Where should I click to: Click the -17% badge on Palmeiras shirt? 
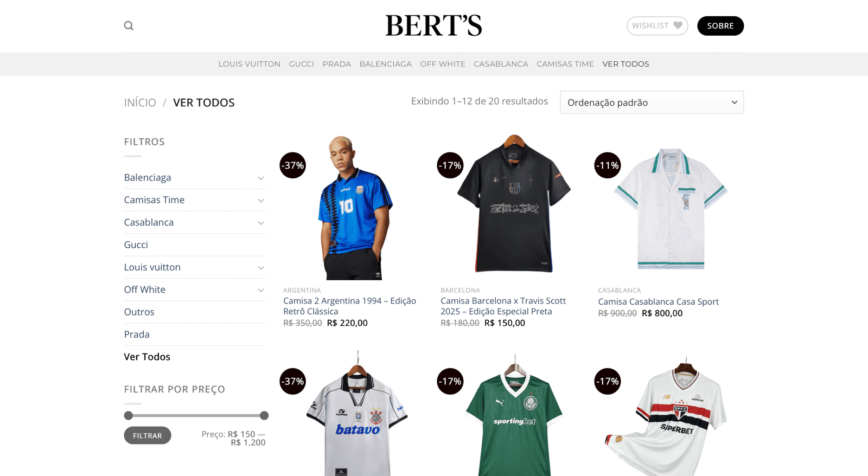point(450,381)
